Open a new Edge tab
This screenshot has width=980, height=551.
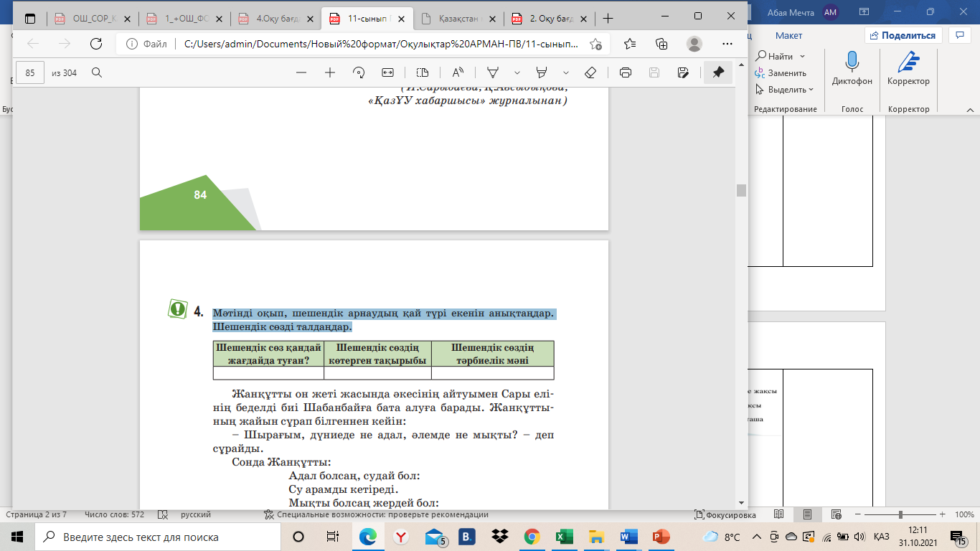click(608, 18)
